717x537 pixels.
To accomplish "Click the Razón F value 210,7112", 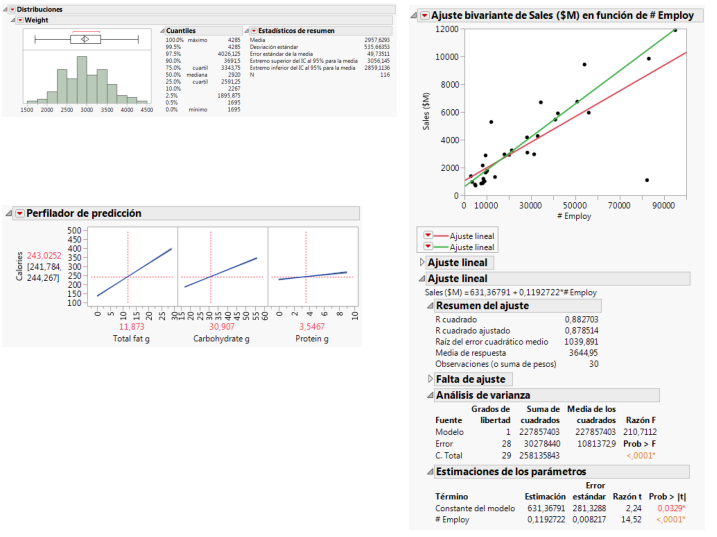I will [640, 432].
